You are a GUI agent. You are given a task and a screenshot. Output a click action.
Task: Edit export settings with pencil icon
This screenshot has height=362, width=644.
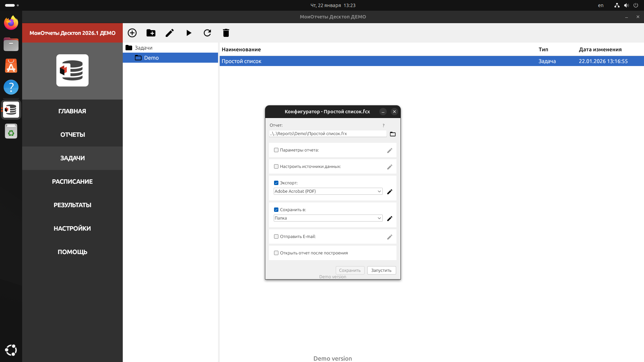tap(389, 192)
